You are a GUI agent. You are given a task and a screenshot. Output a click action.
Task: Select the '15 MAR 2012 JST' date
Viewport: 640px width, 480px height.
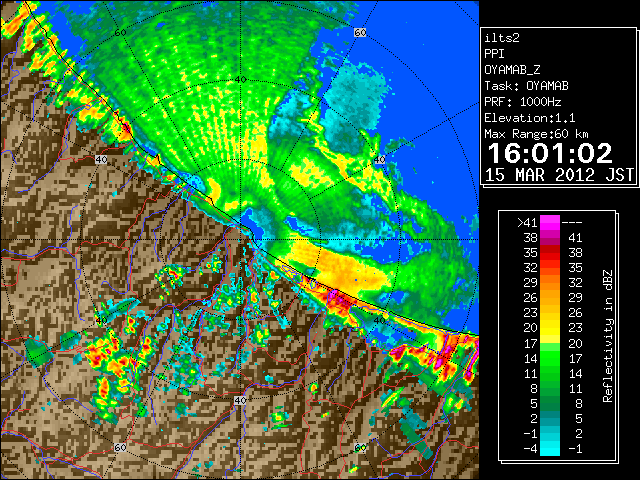(559, 175)
